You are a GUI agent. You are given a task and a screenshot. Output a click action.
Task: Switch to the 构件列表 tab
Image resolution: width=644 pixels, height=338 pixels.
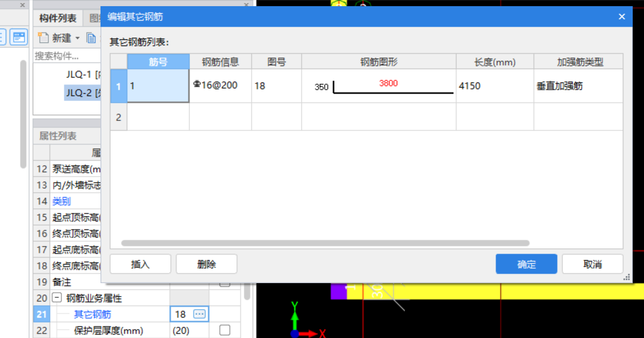coord(58,18)
